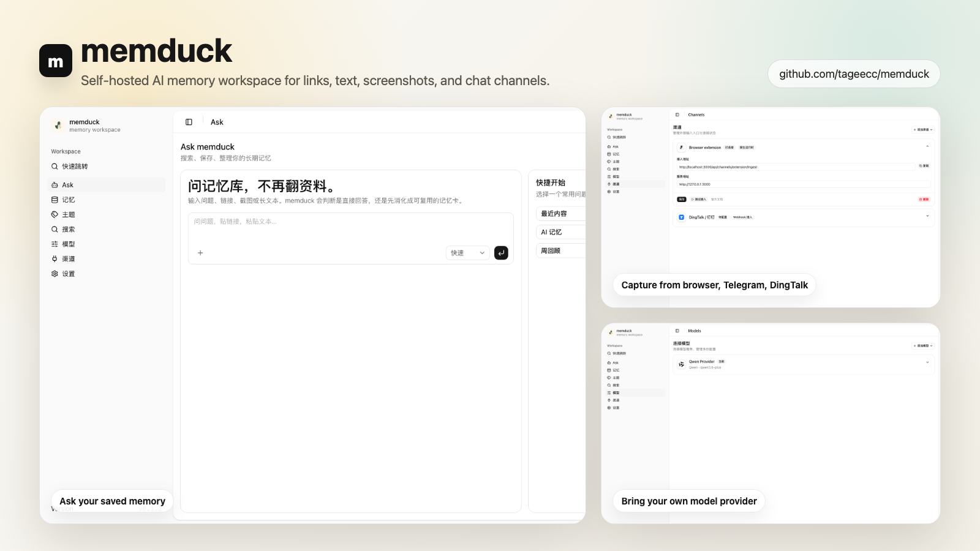The image size is (980, 551).
Task: Open 记忆 memory page in Ask window sidebar
Action: pos(107,200)
